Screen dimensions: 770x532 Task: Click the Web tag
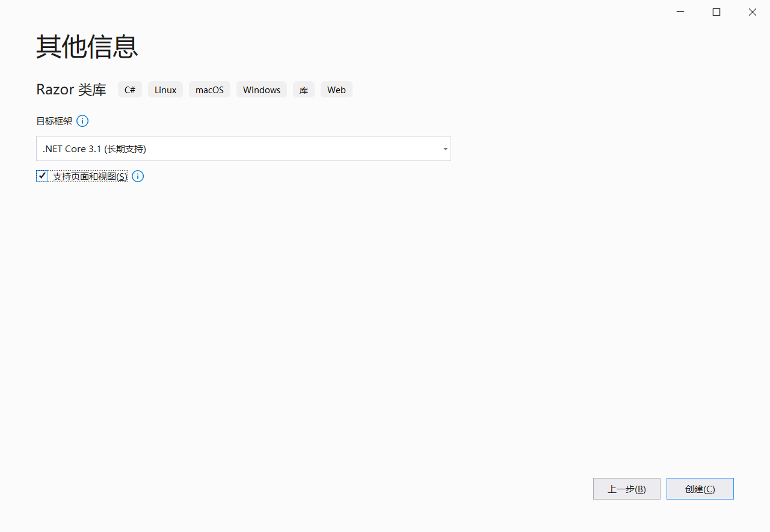coord(336,90)
